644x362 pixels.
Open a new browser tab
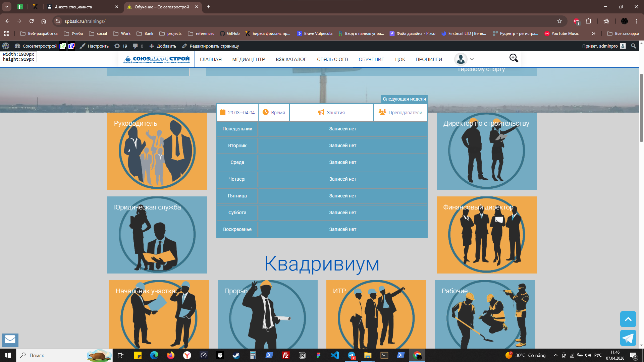click(x=209, y=7)
